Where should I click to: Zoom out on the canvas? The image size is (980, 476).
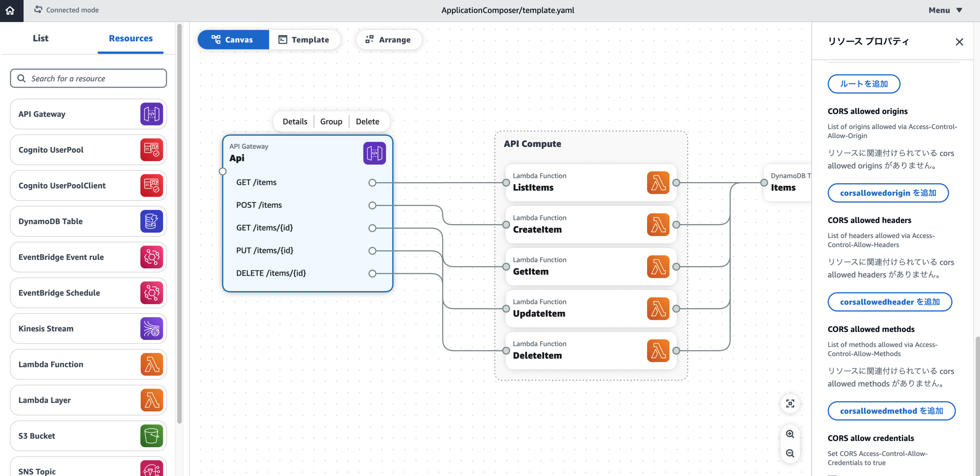click(x=790, y=453)
